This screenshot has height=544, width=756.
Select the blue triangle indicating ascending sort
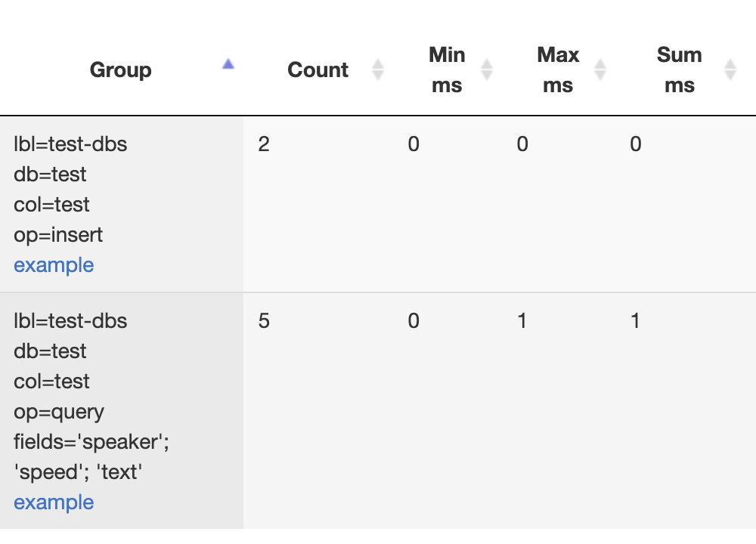[228, 64]
